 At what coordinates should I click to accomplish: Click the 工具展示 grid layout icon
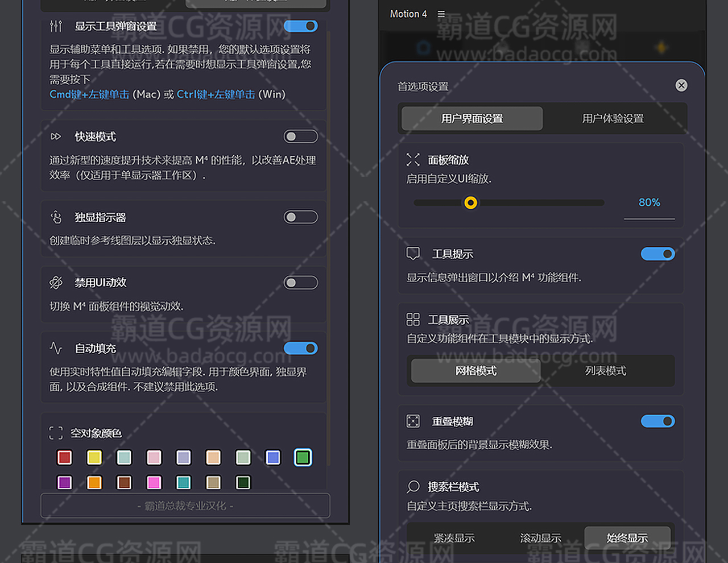413,320
